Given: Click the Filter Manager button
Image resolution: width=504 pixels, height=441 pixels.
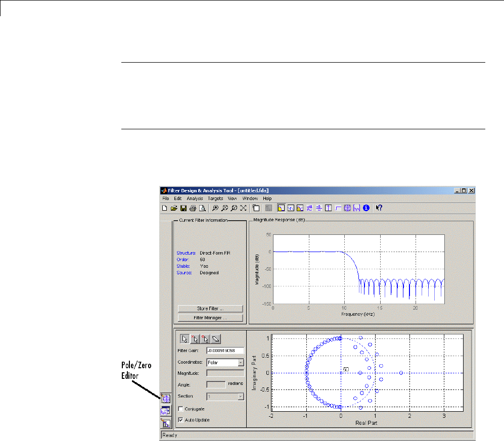Looking at the screenshot, I should [x=210, y=318].
